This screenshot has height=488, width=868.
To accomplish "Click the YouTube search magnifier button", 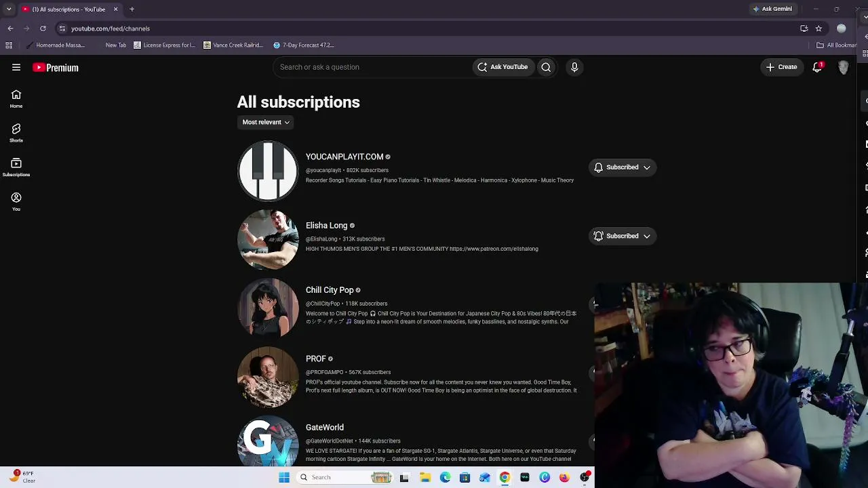I will (x=546, y=67).
